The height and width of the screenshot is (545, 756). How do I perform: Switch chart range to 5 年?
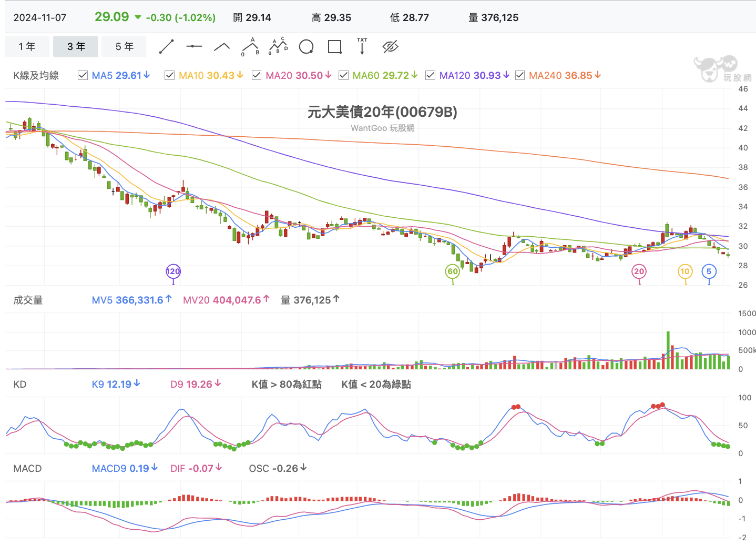[124, 47]
